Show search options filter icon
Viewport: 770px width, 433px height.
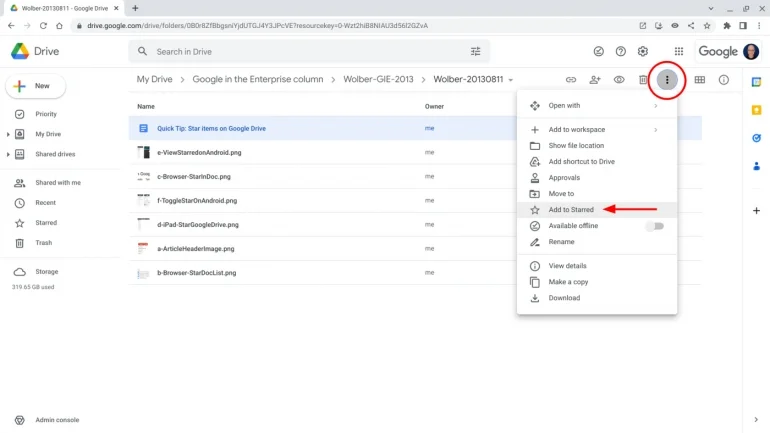click(x=475, y=51)
